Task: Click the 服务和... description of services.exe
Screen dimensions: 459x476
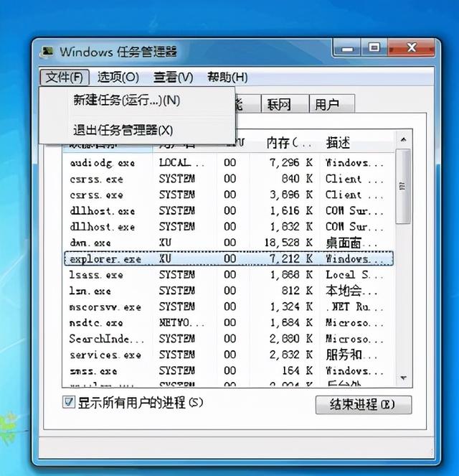Action: [351, 355]
